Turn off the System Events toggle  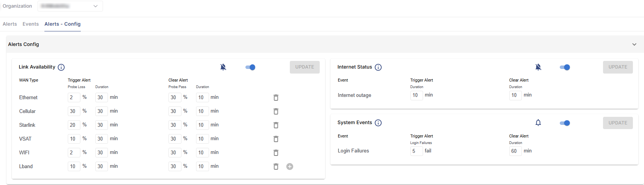click(x=565, y=123)
